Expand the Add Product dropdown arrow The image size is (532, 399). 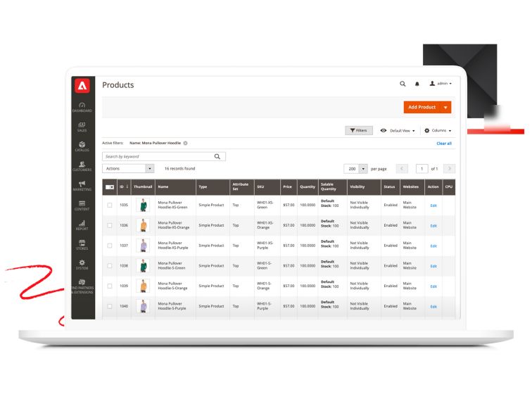[445, 107]
